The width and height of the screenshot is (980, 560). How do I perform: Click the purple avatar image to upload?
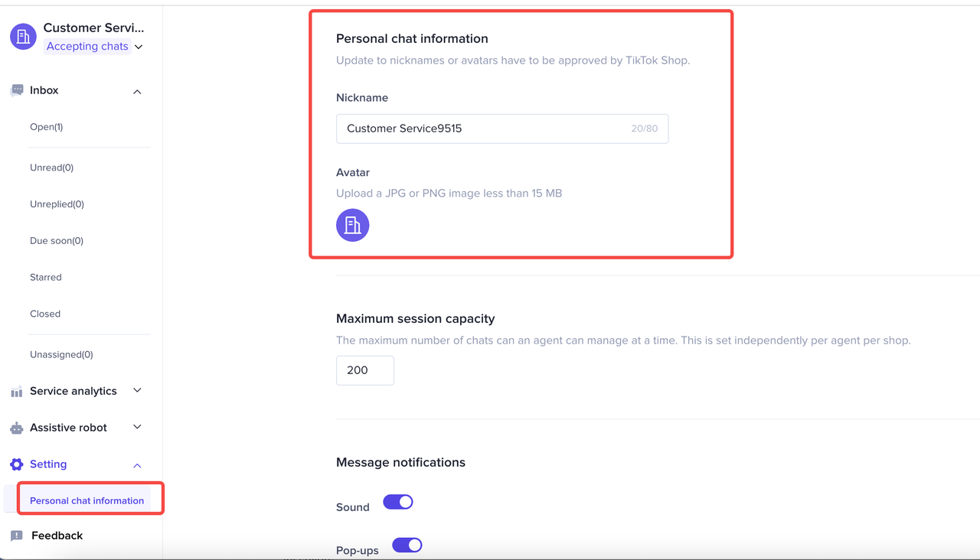[353, 225]
